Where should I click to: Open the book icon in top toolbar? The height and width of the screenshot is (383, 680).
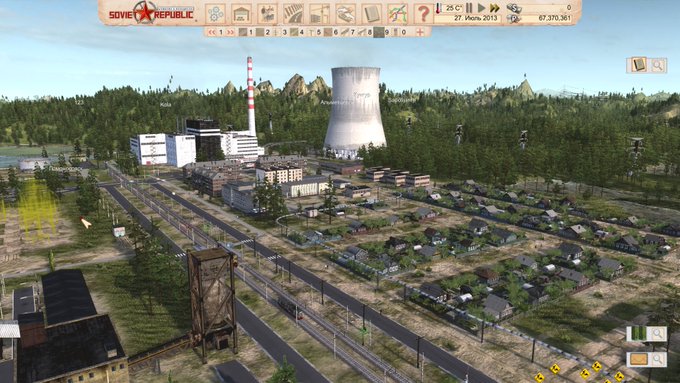pyautogui.click(x=372, y=13)
